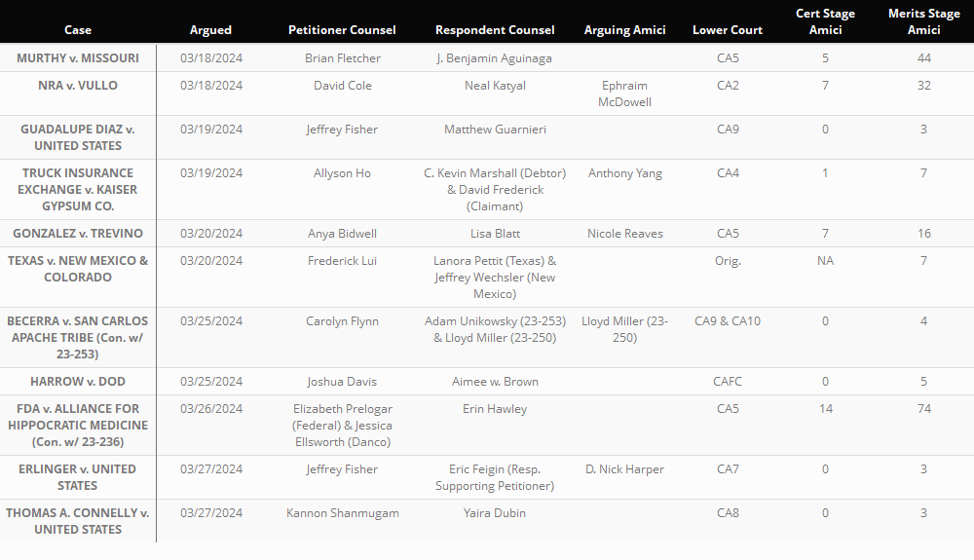Click the Case column header
Screen dimensions: 974x560
tap(78, 30)
